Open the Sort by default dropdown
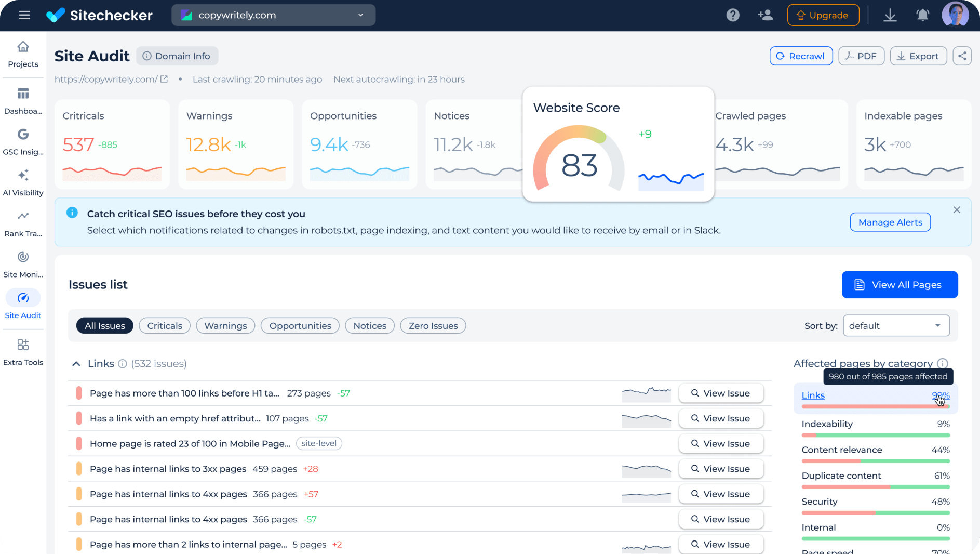Screen dimensions: 980x554 896,326
